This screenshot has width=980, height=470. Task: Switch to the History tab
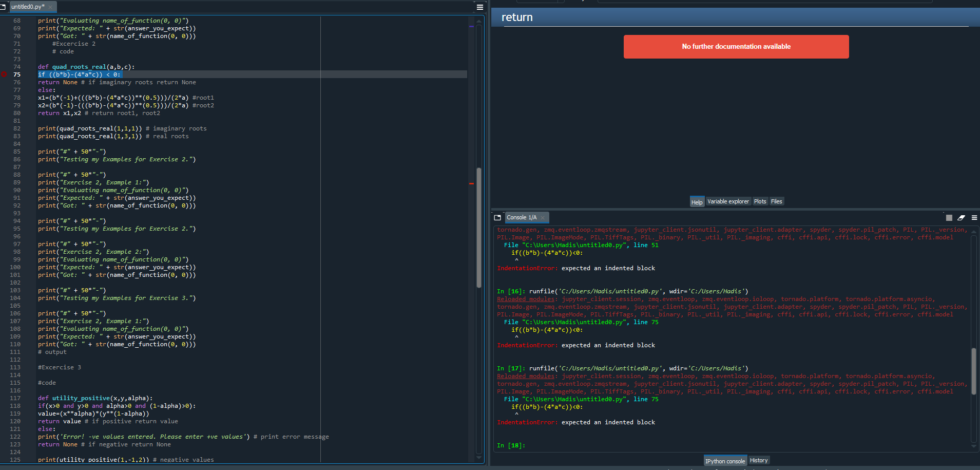758,460
